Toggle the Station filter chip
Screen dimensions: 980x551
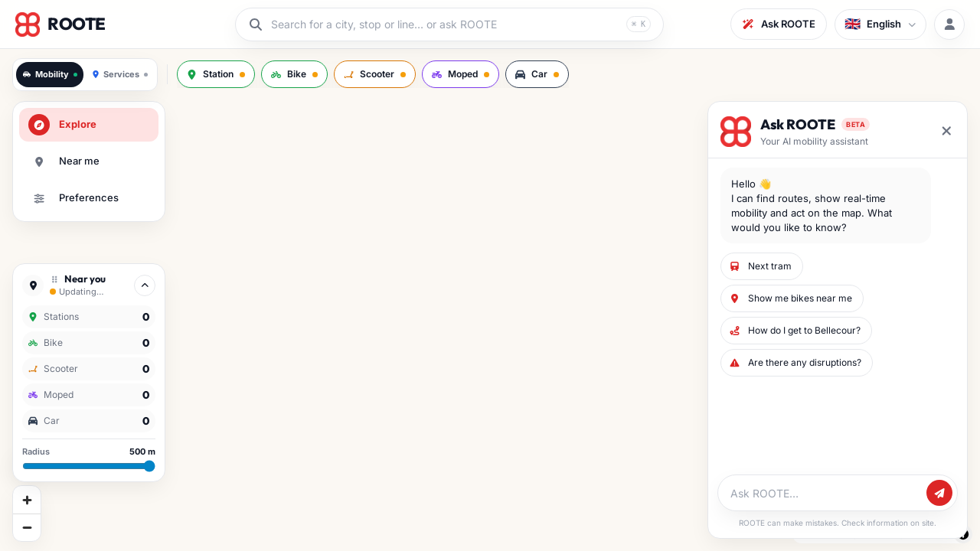(216, 74)
